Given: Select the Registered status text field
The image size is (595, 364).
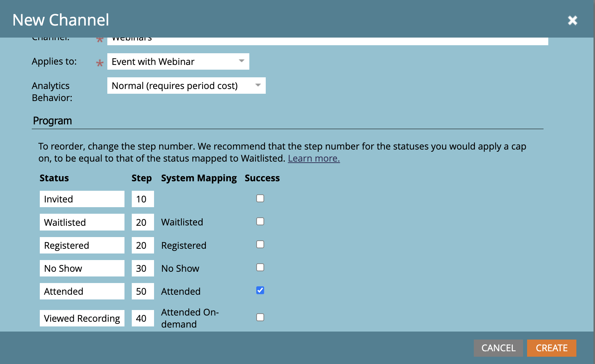Looking at the screenshot, I should 82,245.
